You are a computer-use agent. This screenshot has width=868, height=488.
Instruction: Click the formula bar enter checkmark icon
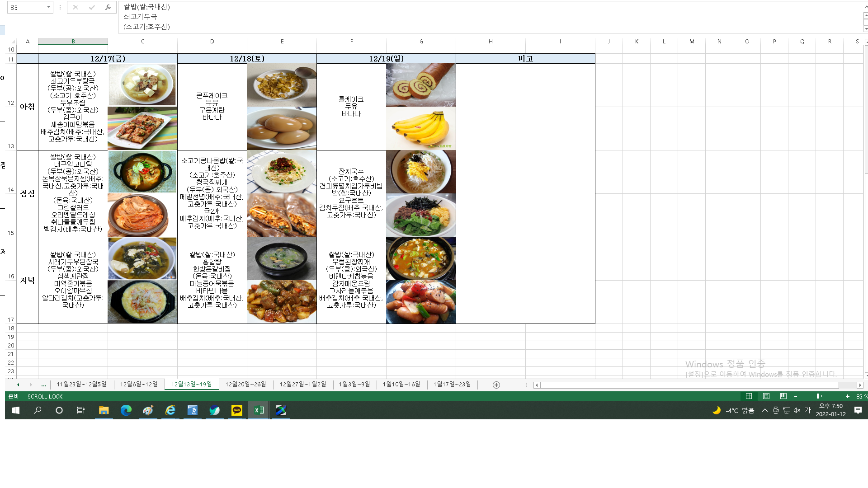coord(92,7)
